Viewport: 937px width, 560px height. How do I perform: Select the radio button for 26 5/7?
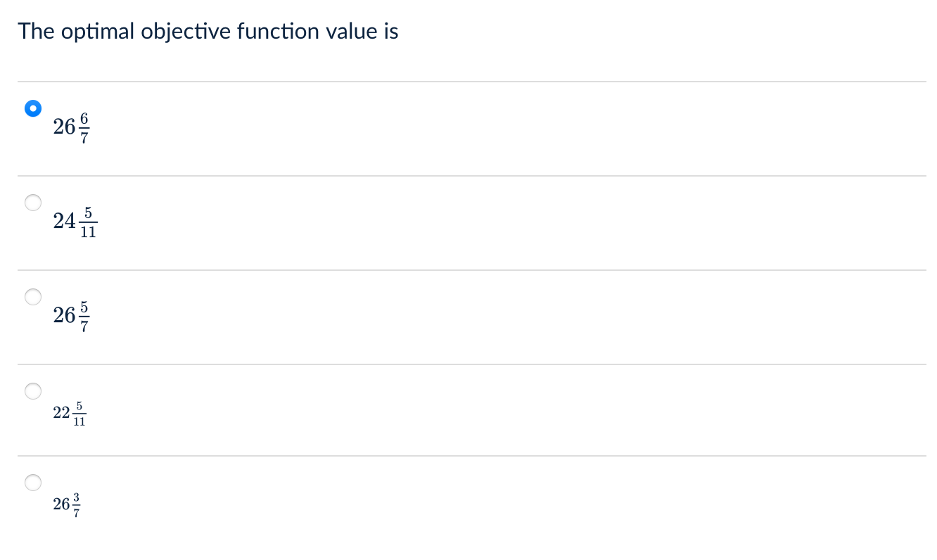32,297
